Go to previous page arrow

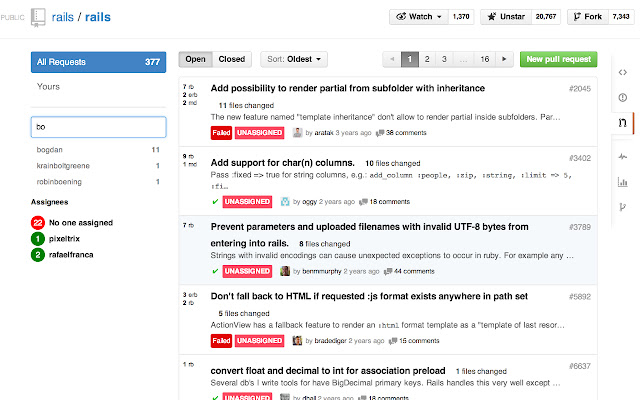392,60
